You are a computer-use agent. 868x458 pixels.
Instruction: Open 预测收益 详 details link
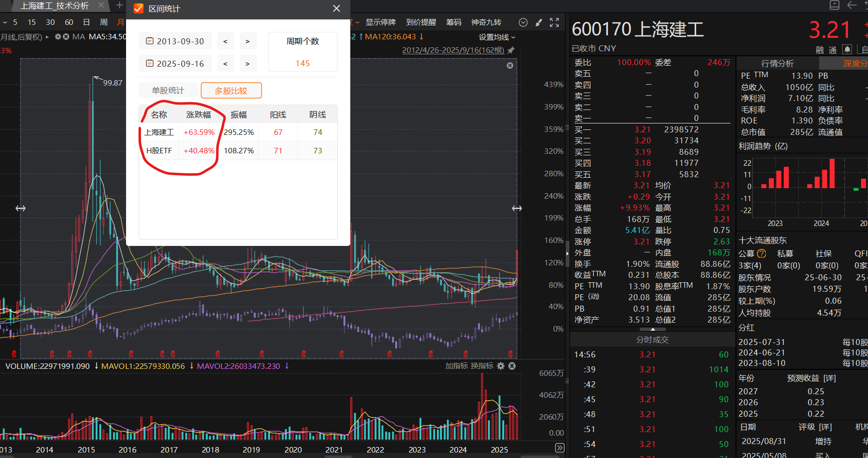coord(830,378)
